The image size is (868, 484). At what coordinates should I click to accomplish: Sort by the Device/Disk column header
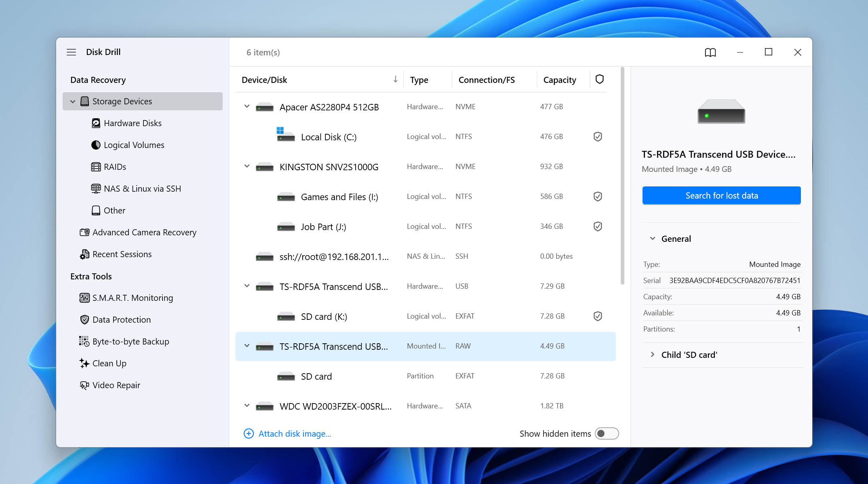tap(264, 80)
